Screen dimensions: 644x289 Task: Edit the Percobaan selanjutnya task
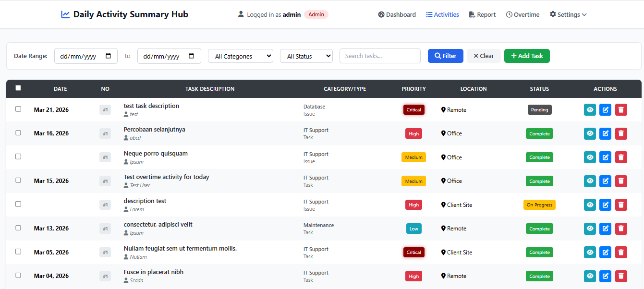[605, 133]
